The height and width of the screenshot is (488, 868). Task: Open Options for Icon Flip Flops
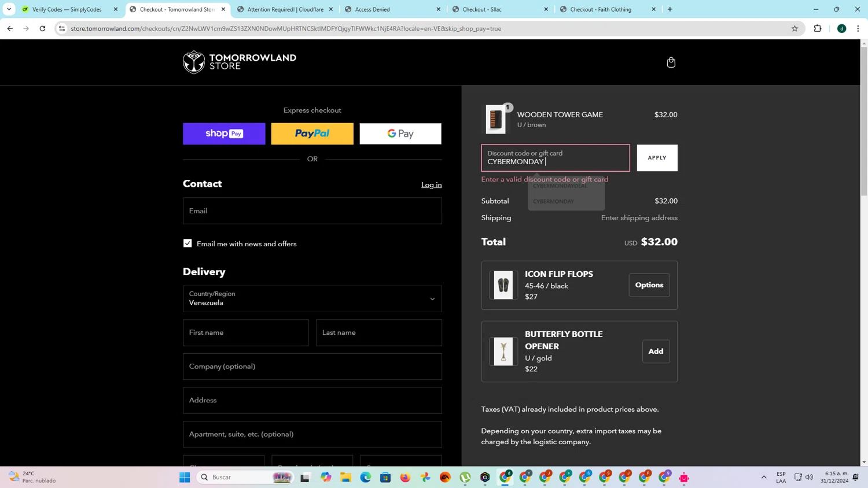[649, 285]
